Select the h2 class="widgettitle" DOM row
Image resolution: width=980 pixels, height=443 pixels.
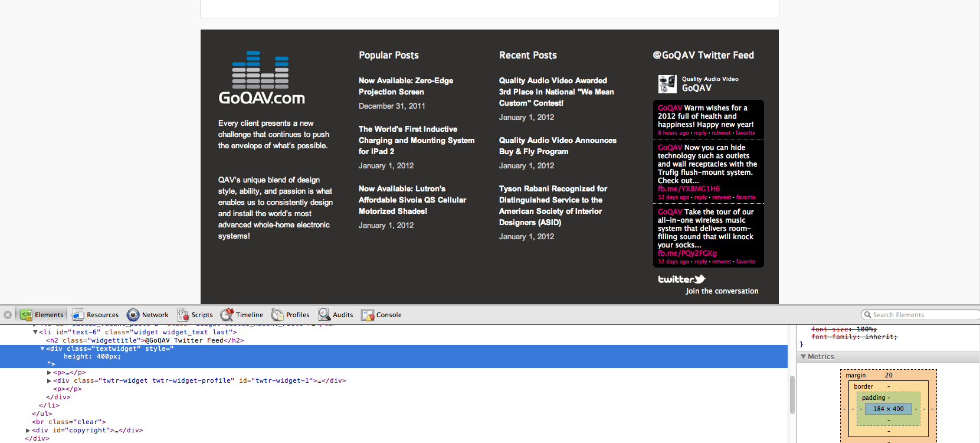394,341
